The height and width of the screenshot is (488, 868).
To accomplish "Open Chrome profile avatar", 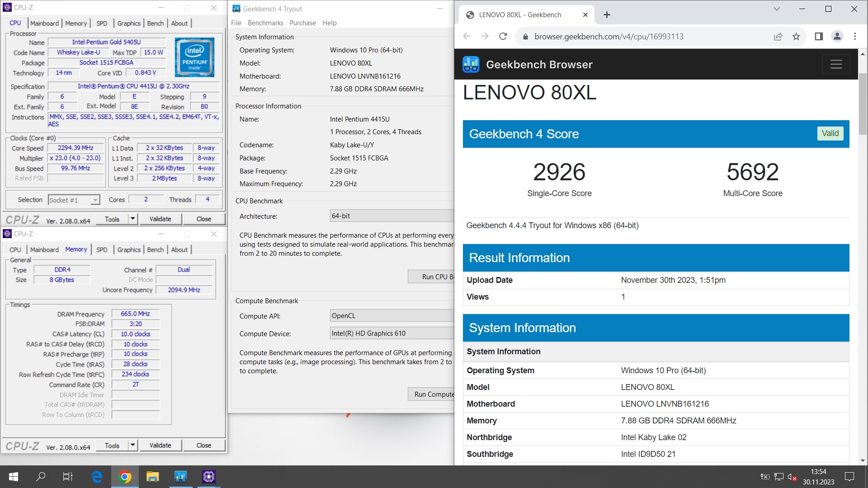I will [x=837, y=37].
